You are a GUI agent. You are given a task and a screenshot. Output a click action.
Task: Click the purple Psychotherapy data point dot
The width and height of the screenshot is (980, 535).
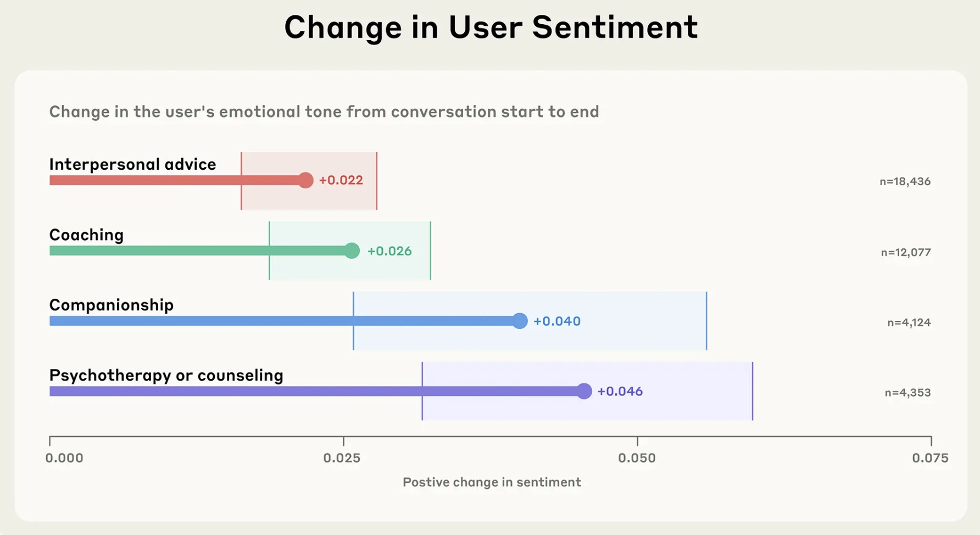tap(584, 391)
